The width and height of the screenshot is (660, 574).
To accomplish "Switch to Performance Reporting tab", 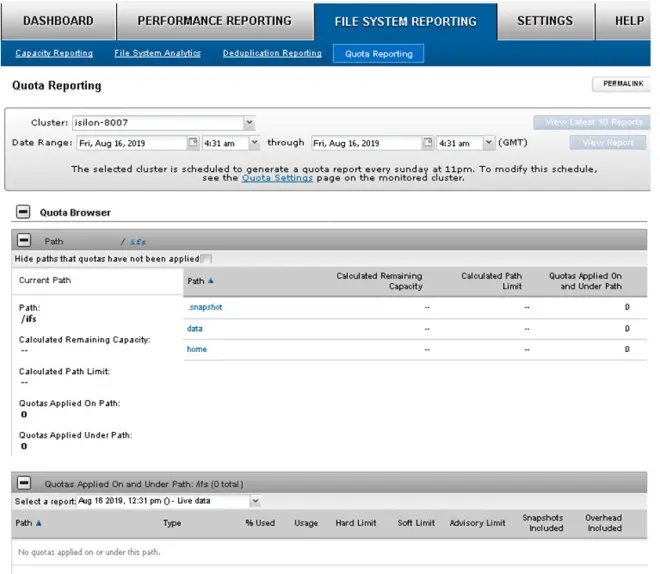I will [x=214, y=21].
